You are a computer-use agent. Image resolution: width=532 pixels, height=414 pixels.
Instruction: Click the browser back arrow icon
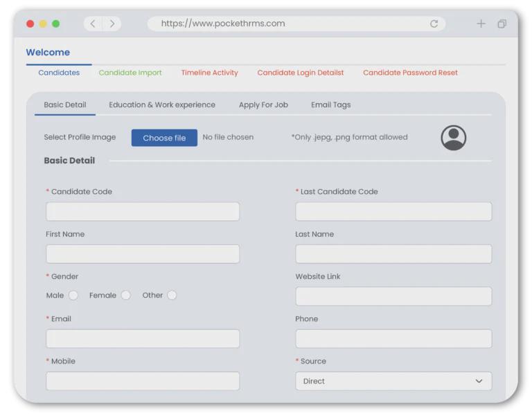[93, 24]
